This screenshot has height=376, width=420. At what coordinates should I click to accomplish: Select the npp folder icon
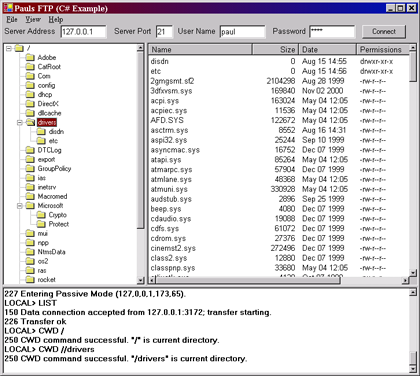30,243
